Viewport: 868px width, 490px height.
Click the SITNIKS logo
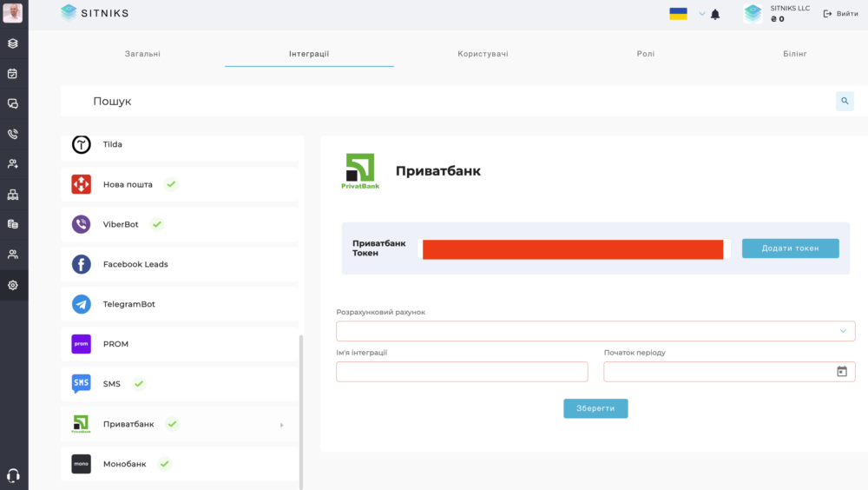(95, 13)
